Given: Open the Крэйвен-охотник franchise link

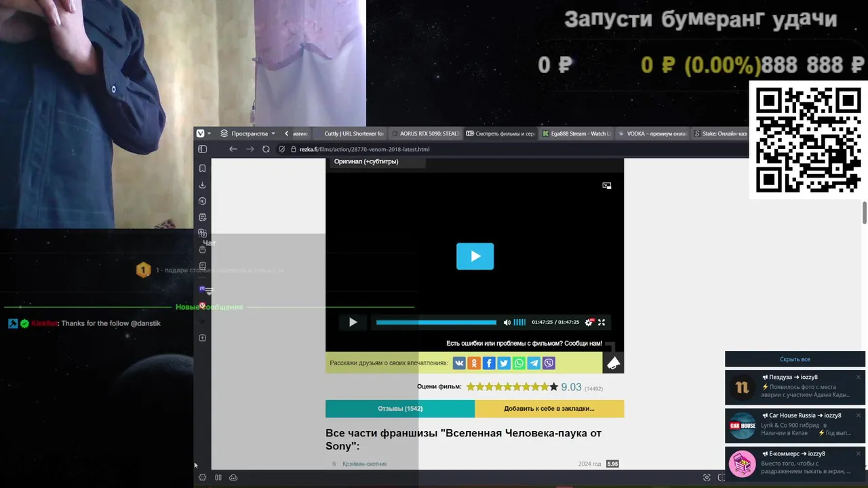Looking at the screenshot, I should (365, 464).
